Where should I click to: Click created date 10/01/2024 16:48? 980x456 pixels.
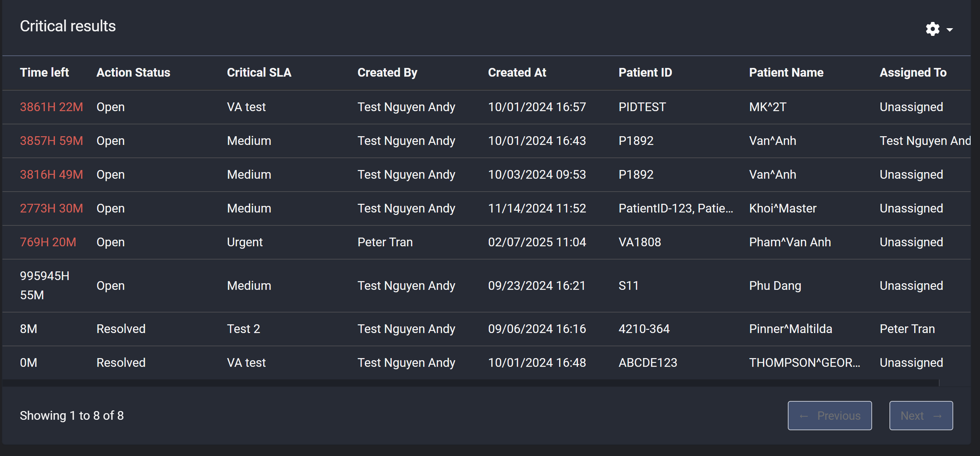click(537, 363)
